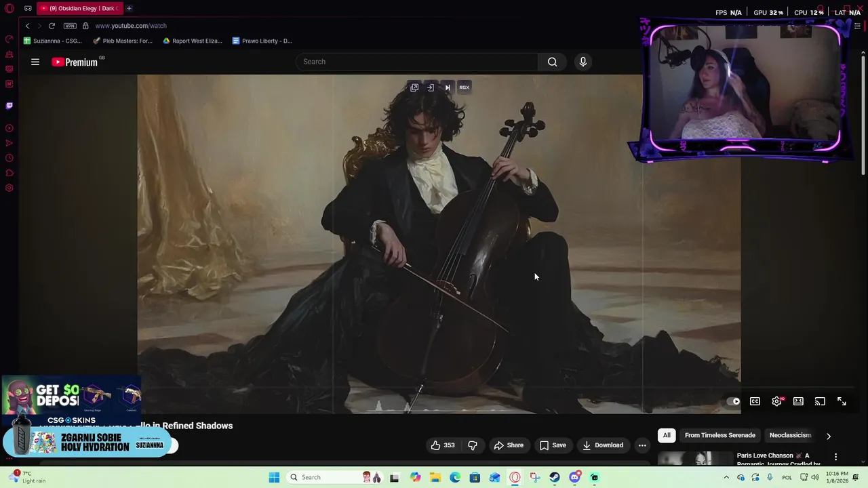Skip to next video via overlay icon
The image size is (868, 488).
point(447,87)
